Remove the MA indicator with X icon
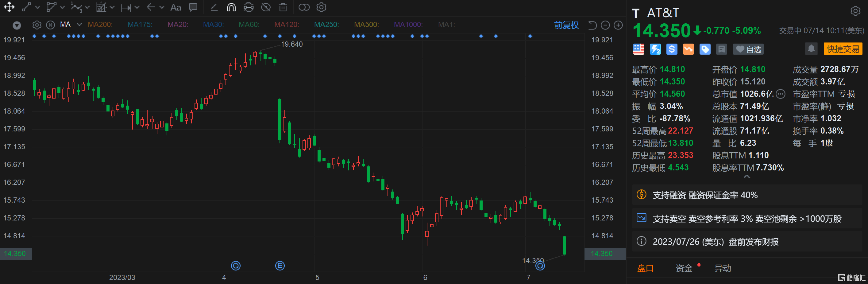 (51, 25)
